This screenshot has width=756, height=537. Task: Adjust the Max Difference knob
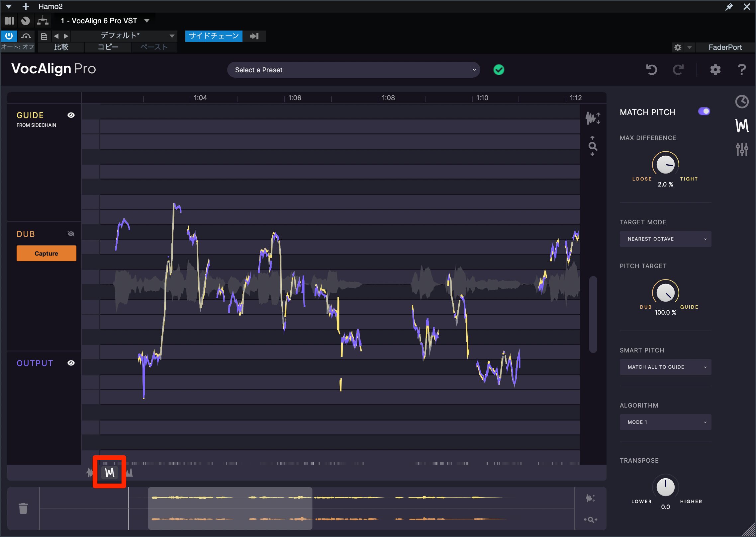665,164
